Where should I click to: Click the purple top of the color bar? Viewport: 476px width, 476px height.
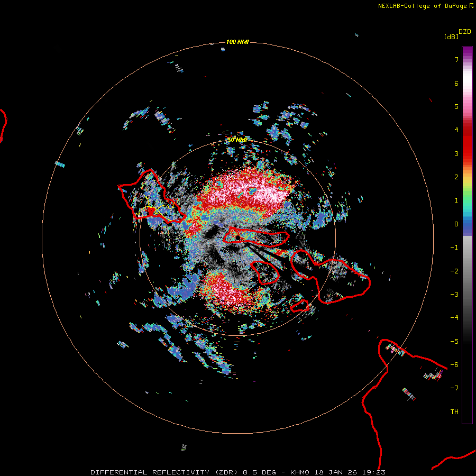[467, 52]
